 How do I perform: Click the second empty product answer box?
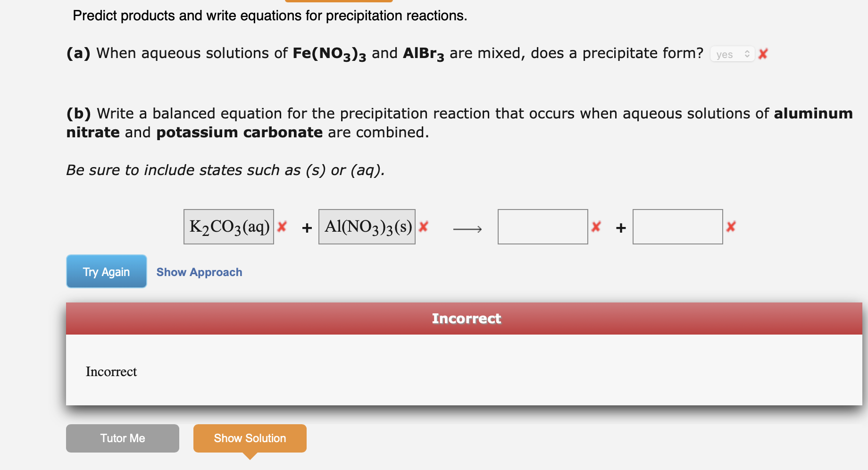[x=677, y=227]
